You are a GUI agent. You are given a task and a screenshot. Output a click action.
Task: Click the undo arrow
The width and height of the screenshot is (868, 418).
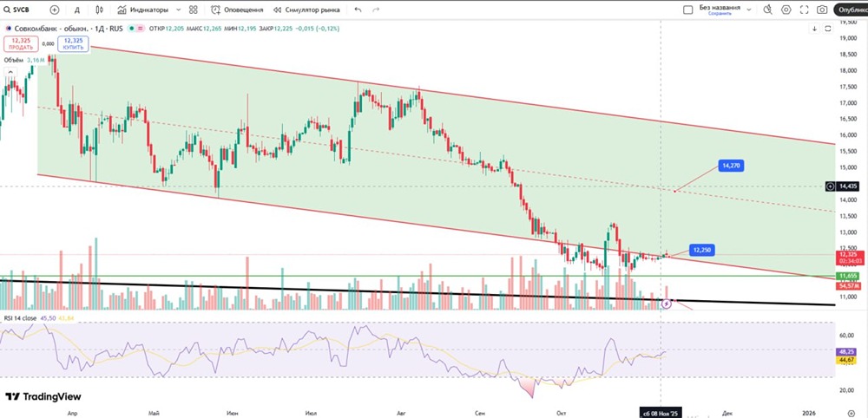pos(358,10)
